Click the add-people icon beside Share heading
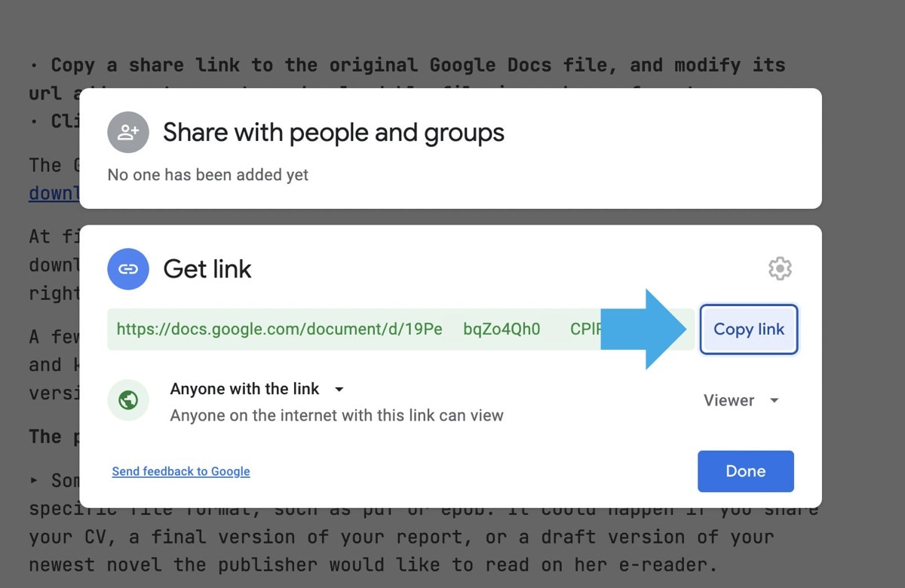 [128, 132]
